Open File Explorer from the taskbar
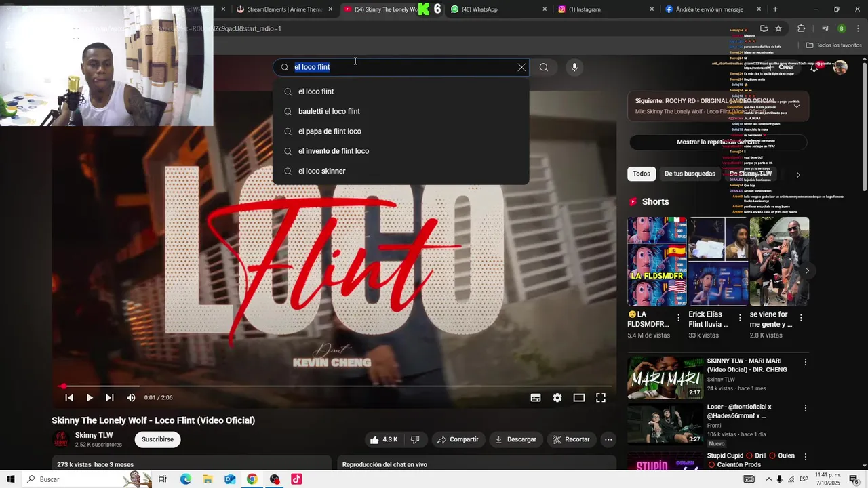The width and height of the screenshot is (868, 488). click(x=208, y=479)
